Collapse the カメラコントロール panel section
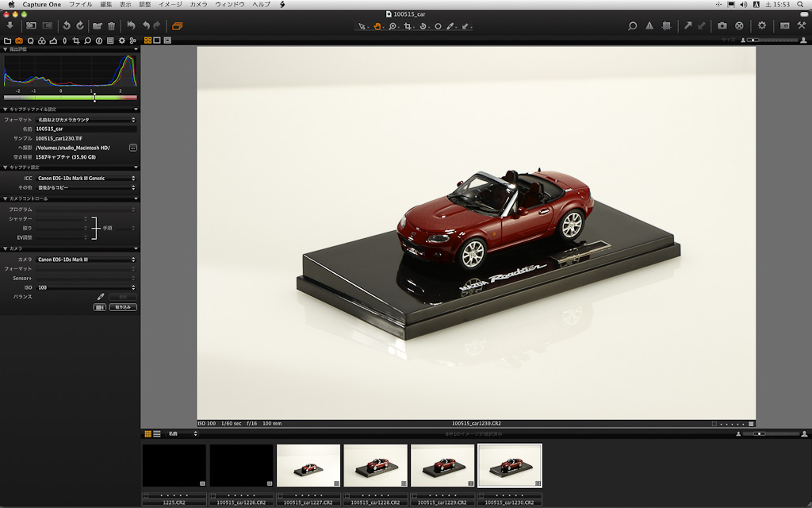 pyautogui.click(x=5, y=199)
